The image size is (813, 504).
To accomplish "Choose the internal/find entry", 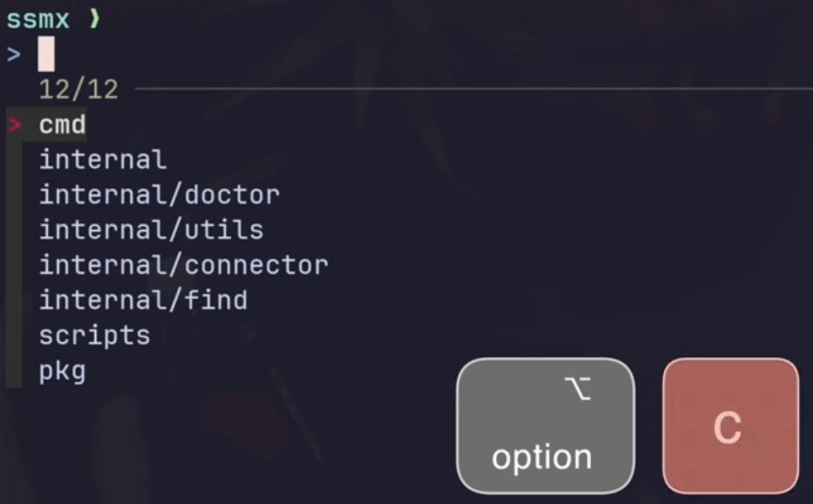I will [x=143, y=301].
